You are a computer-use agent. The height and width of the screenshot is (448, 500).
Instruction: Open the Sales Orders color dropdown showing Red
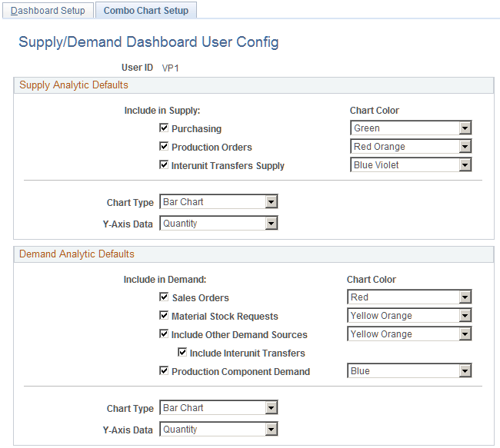point(409,297)
